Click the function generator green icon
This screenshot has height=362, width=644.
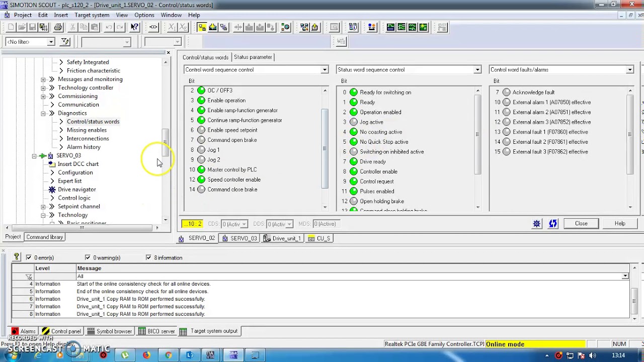pos(401,27)
